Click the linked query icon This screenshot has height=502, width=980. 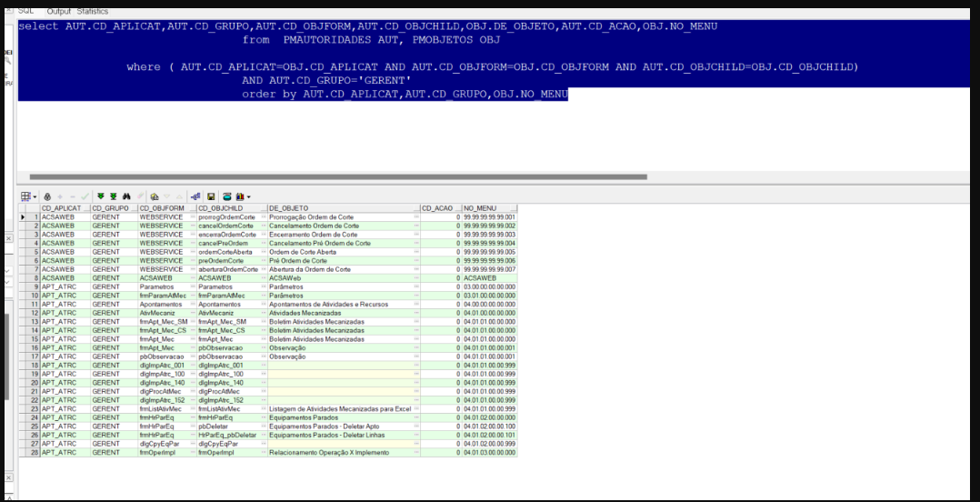click(x=195, y=196)
